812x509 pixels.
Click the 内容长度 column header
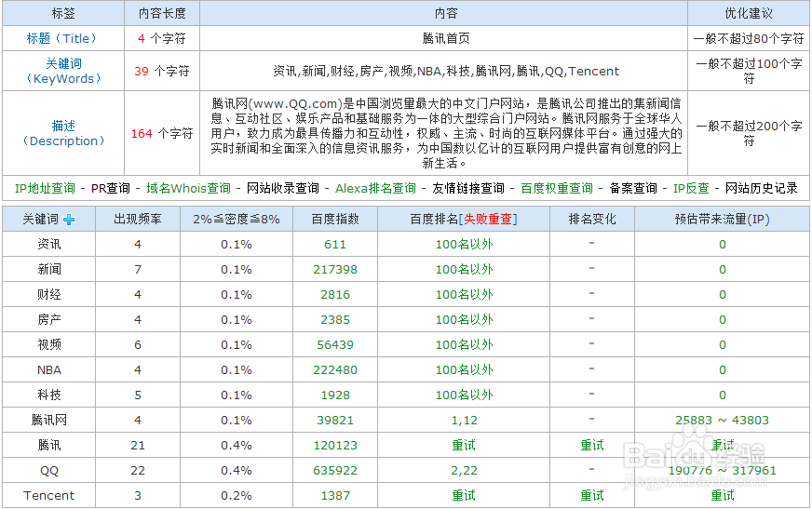coord(162,13)
